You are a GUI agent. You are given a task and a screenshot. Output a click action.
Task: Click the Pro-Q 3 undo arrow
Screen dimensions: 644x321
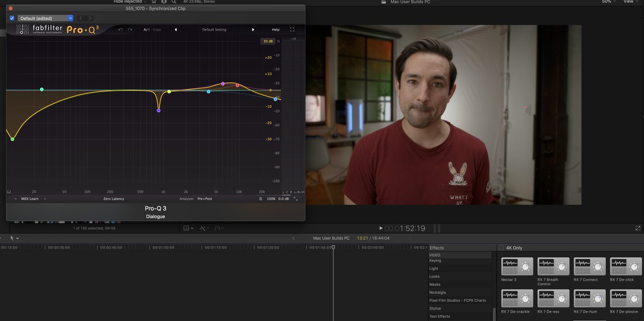pos(120,30)
